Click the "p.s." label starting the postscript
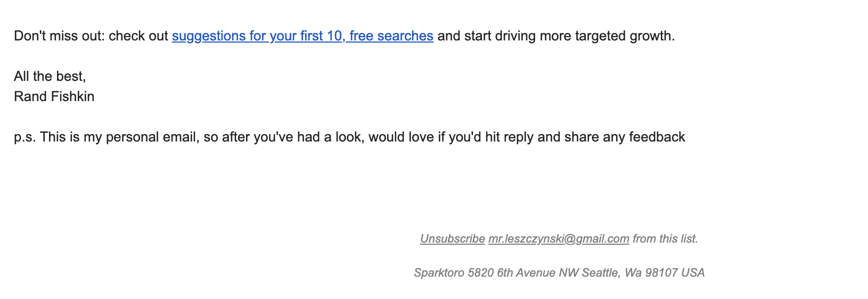Viewport: 868px width, 299px height. point(24,137)
